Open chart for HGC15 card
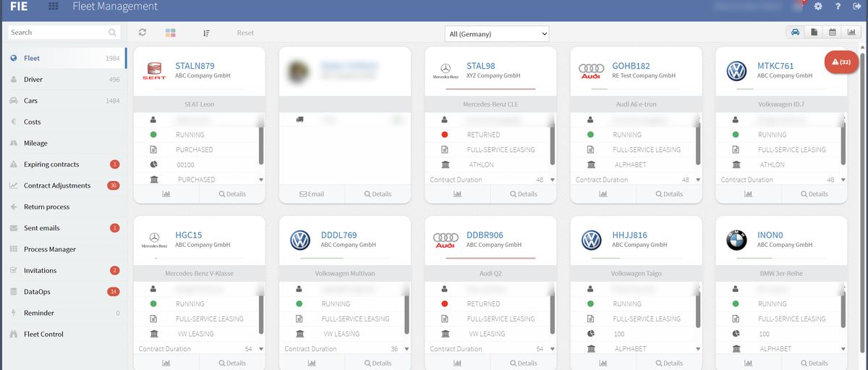 166,363
